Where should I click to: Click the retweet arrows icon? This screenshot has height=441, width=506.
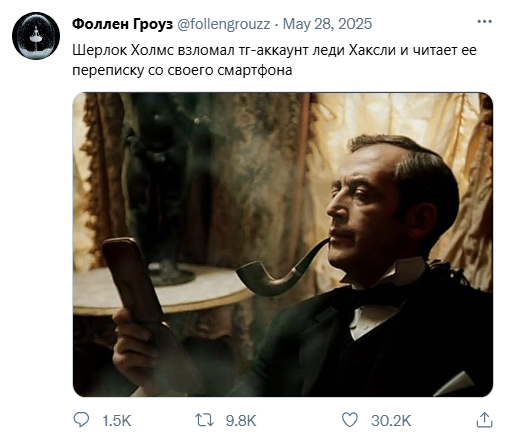(x=204, y=420)
